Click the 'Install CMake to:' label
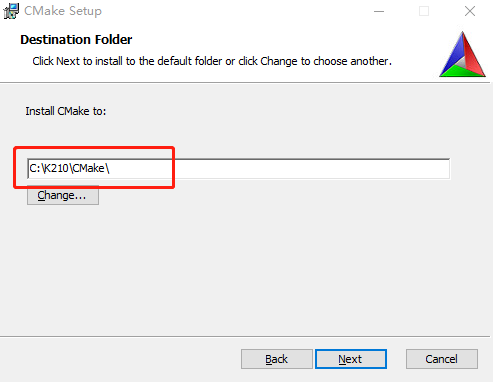 66,111
